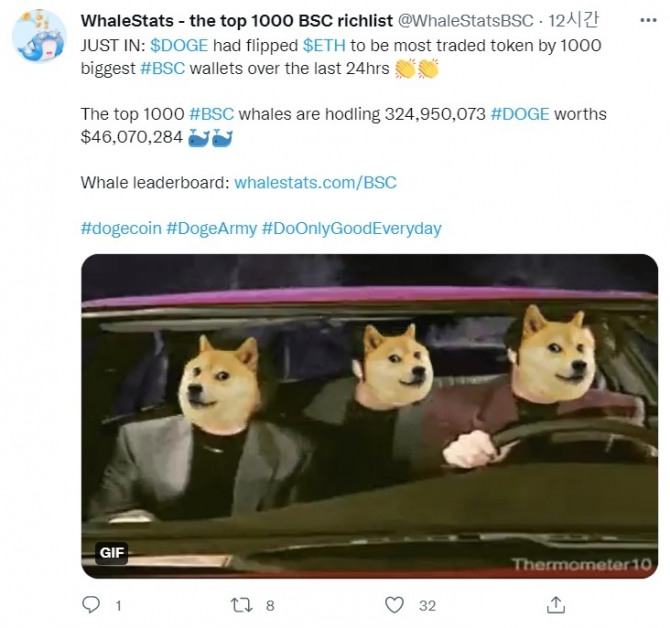Open the #DoOnlyGoodEveryday hashtag
Viewport: 670px width, 628px height.
tap(351, 228)
